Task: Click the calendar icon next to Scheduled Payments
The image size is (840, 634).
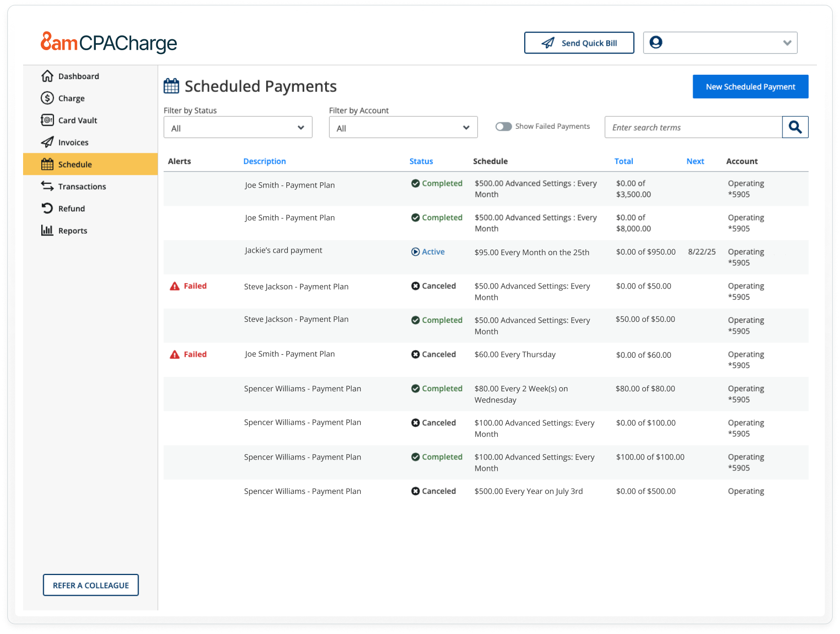Action: pos(170,85)
